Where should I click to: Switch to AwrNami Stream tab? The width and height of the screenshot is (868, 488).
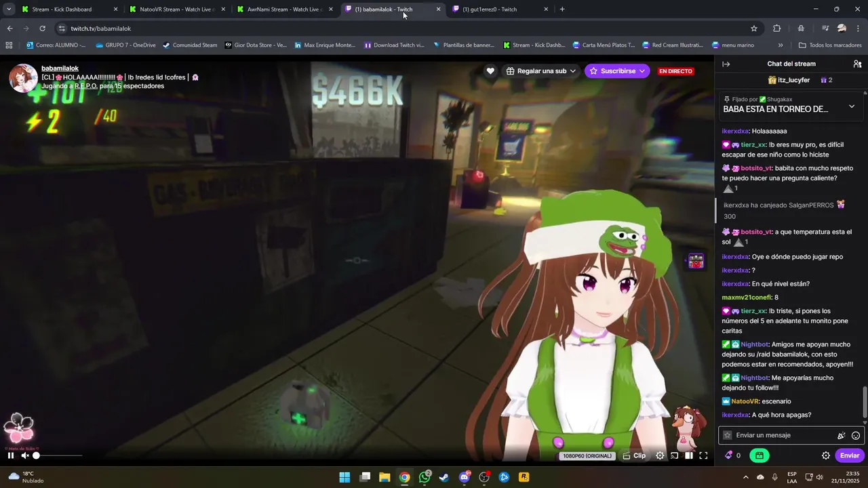285,9
